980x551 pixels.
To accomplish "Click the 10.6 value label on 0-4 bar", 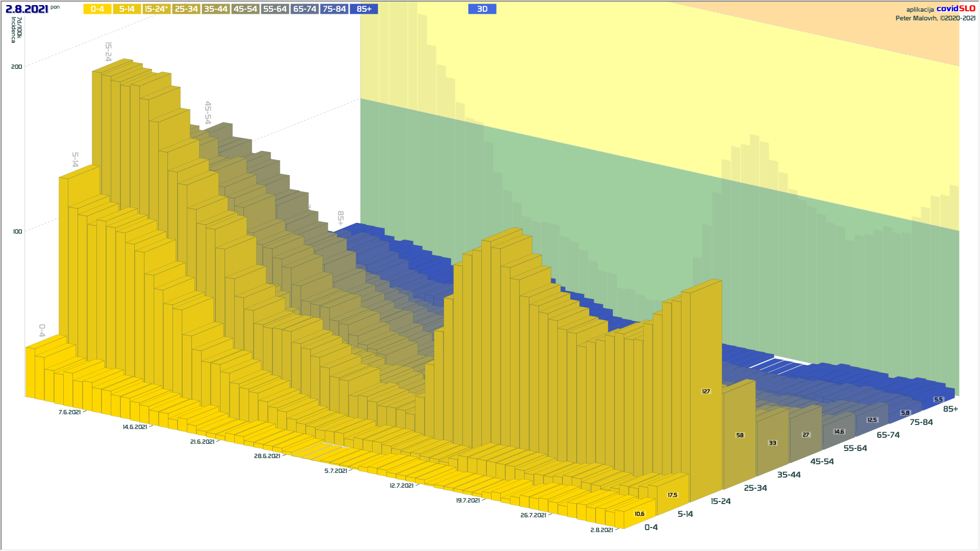I will [x=640, y=514].
